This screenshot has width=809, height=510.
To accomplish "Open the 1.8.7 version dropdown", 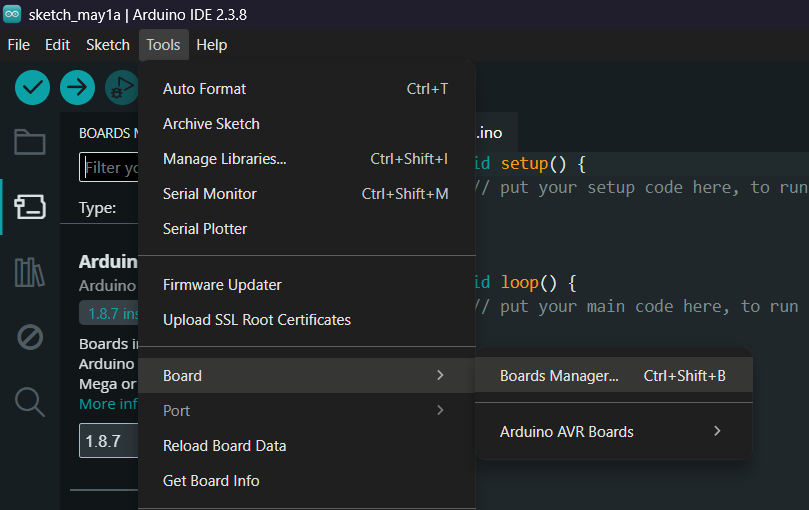I will click(109, 441).
